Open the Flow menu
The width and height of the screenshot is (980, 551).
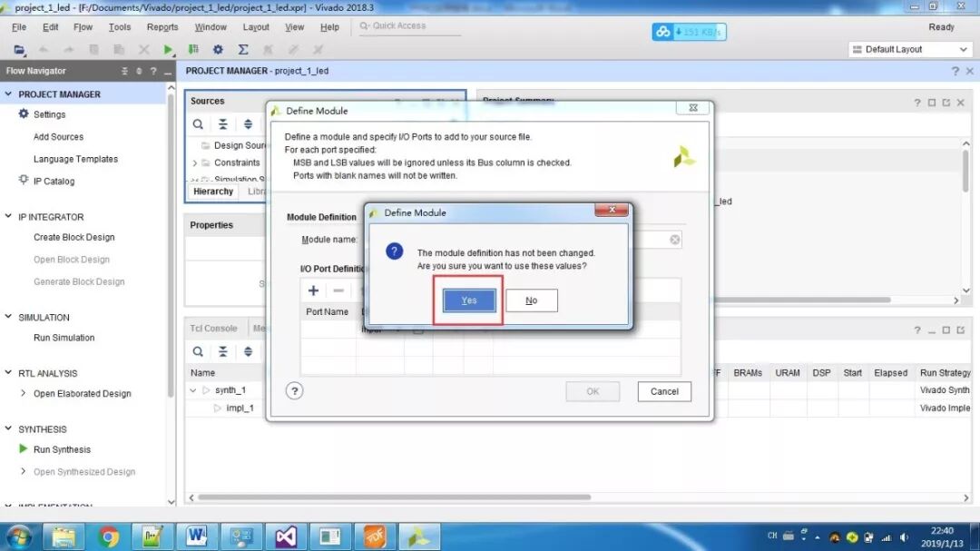[83, 27]
